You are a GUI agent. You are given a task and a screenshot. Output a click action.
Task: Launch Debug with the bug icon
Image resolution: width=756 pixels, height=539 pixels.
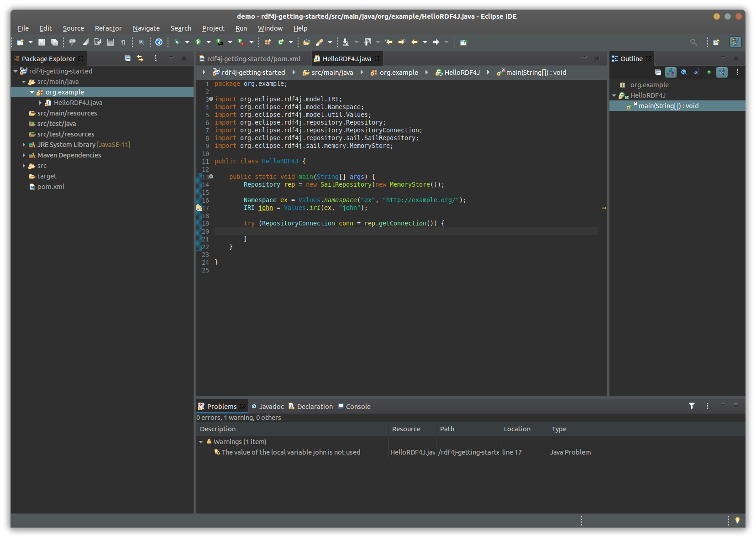[177, 42]
